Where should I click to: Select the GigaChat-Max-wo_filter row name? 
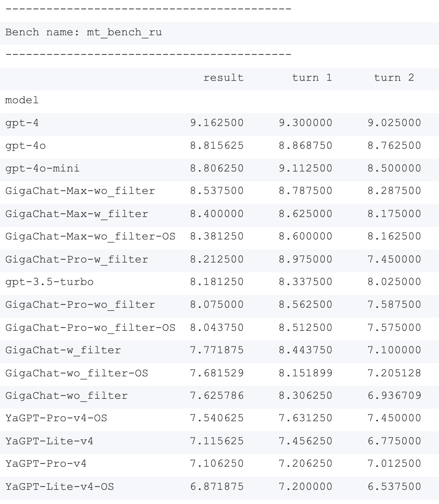[80, 191]
